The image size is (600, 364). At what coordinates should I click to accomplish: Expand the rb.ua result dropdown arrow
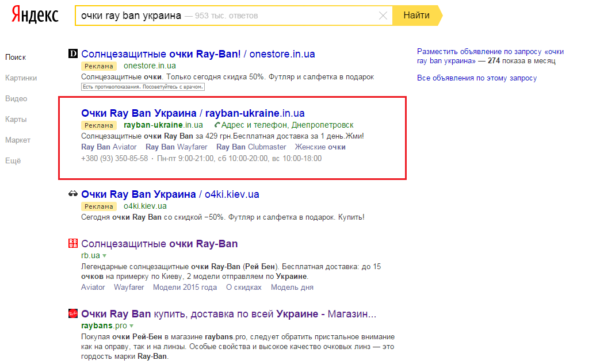pyautogui.click(x=105, y=256)
